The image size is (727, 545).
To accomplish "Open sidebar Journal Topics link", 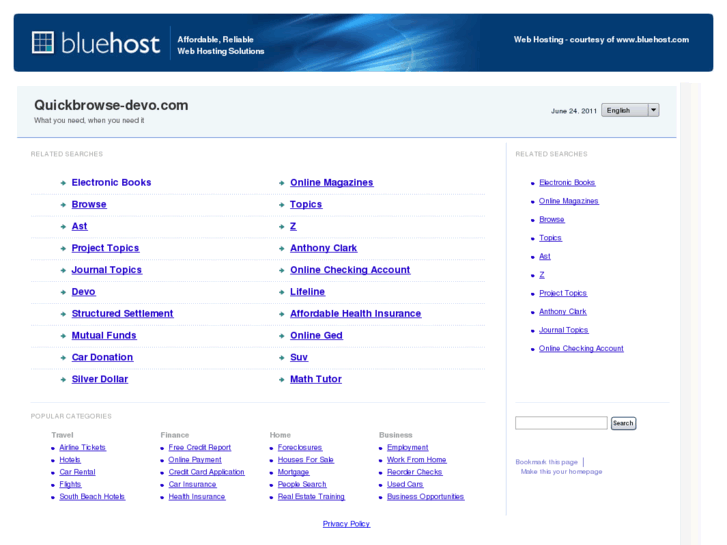I will pos(563,330).
